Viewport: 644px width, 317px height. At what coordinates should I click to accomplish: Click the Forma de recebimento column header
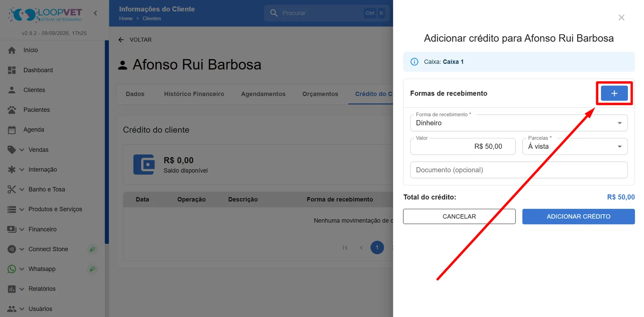coord(340,200)
